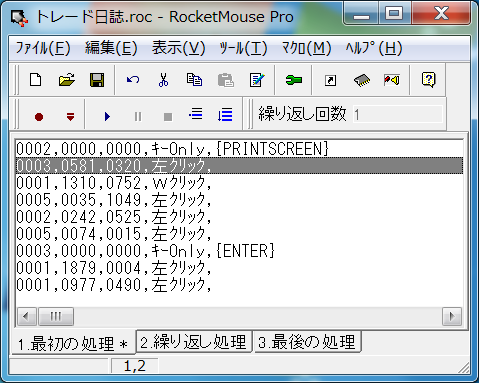479x383 pixels.
Task: Switch to the 1.最初の処理 tab
Action: [x=73, y=343]
